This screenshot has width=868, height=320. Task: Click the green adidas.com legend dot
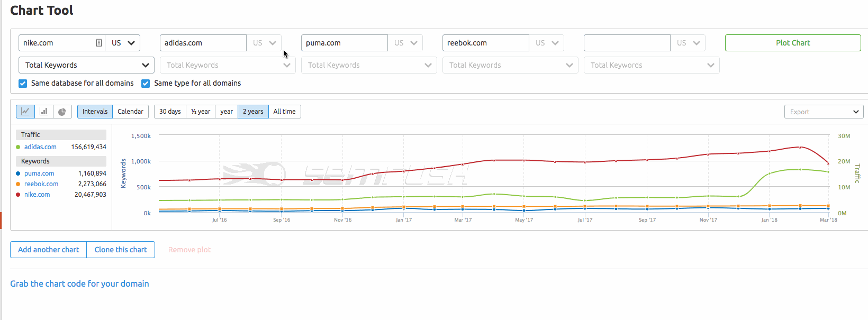19,147
